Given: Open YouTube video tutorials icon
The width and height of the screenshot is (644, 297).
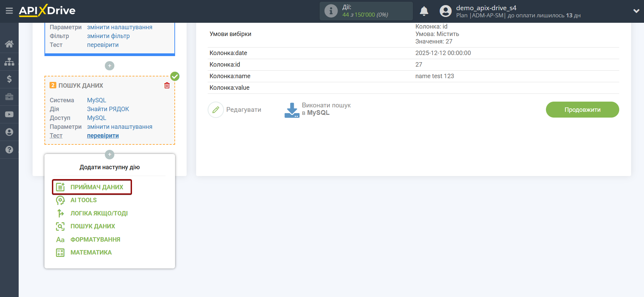Looking at the screenshot, I should click(x=9, y=115).
